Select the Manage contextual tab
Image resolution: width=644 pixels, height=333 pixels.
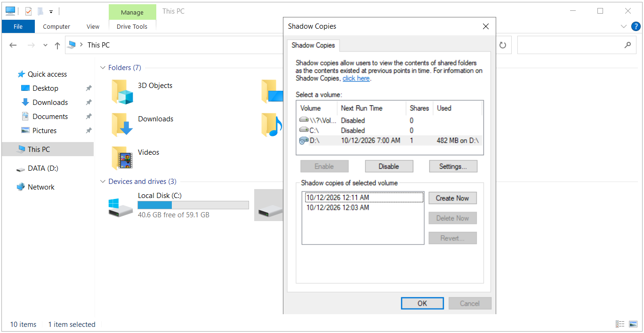[132, 13]
